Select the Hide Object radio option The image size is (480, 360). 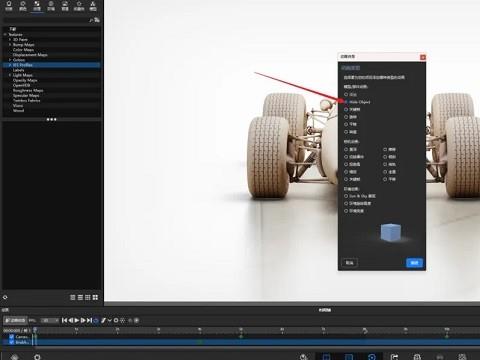point(347,102)
